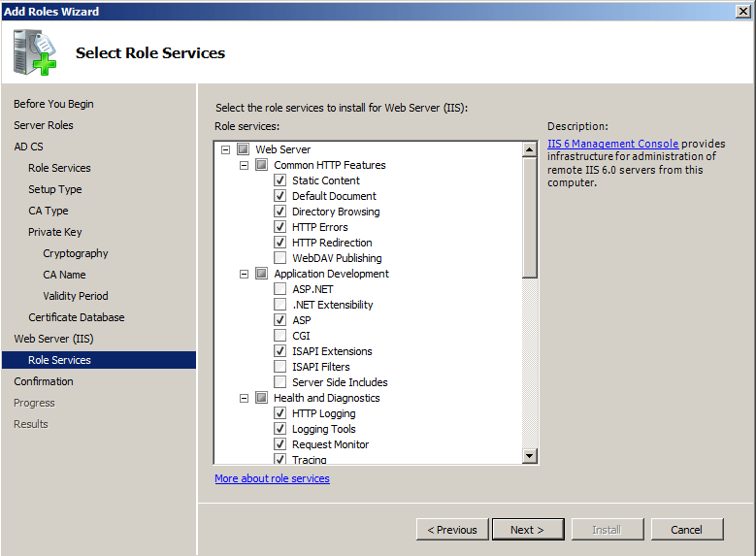Image resolution: width=756 pixels, height=556 pixels.
Task: Collapse the Health and Diagnostics group
Action: tap(245, 398)
